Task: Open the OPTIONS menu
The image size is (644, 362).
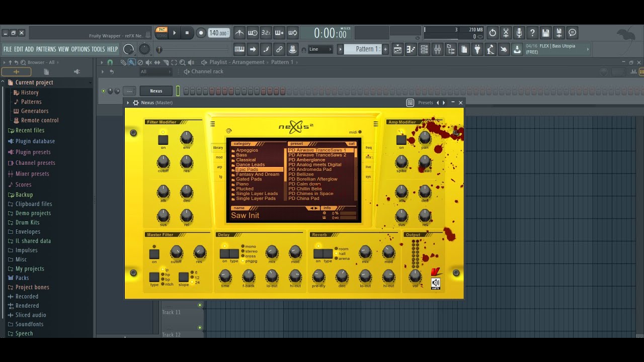Action: click(x=80, y=49)
